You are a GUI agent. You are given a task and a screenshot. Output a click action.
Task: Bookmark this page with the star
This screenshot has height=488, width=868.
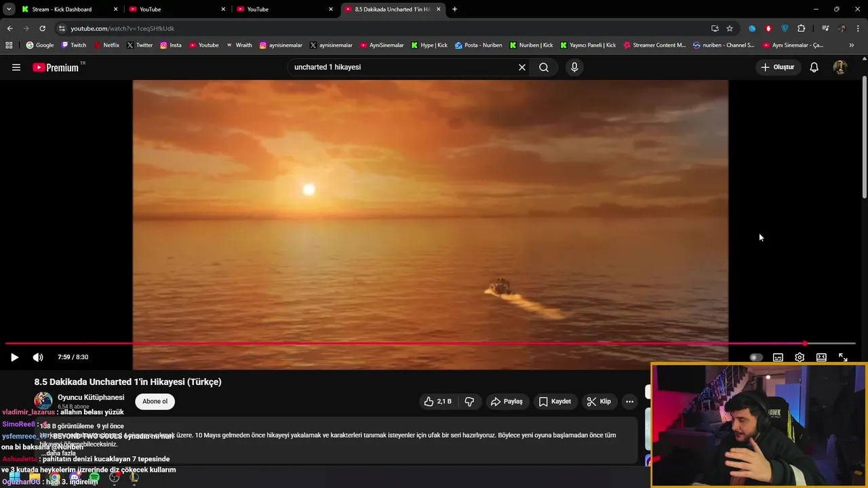[730, 28]
